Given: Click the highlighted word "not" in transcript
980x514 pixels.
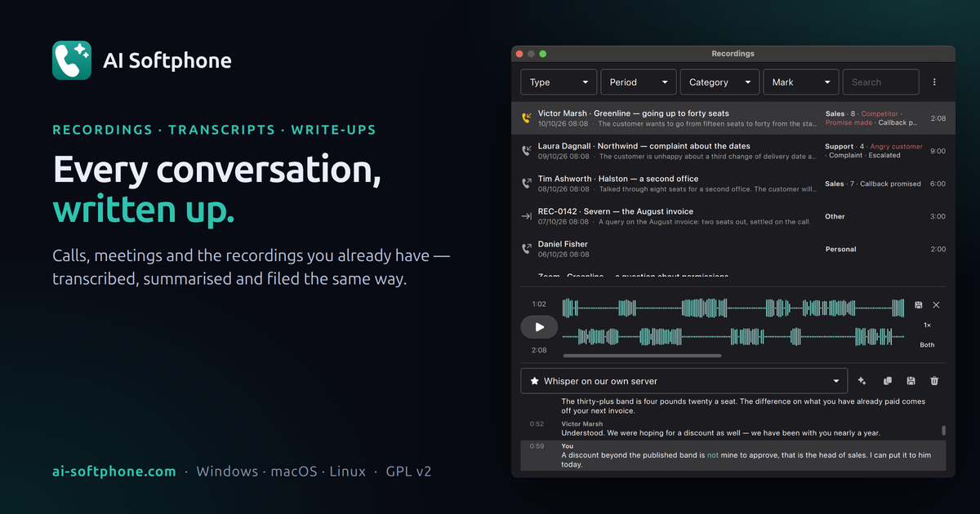Looking at the screenshot, I should pos(713,455).
